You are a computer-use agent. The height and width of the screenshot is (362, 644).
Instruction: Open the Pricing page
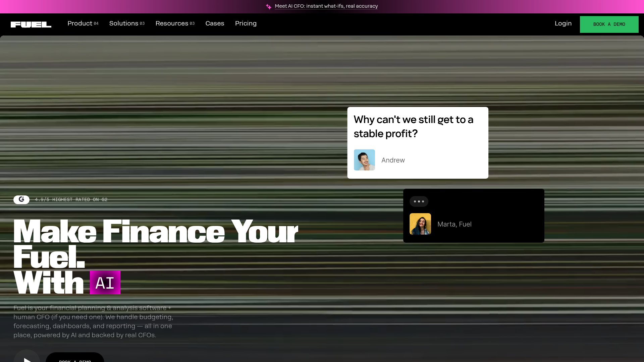246,23
